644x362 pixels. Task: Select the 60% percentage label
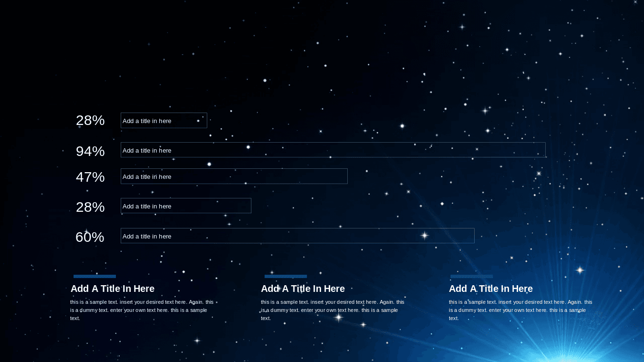(90, 237)
